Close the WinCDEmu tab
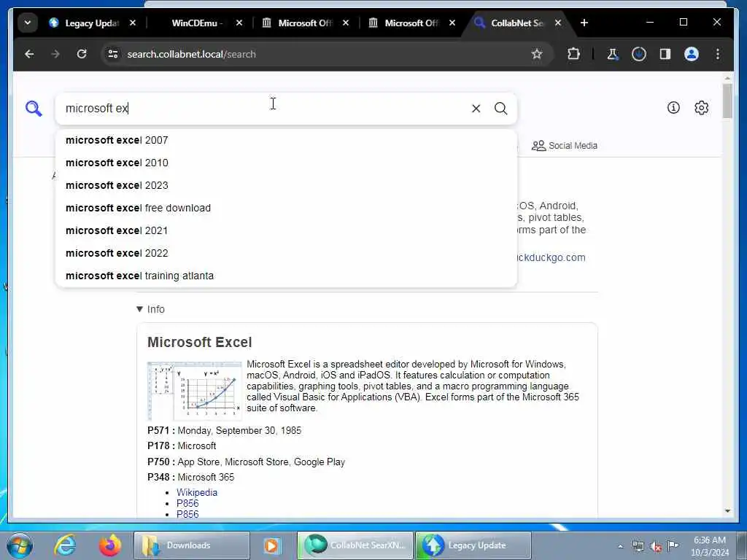747x560 pixels. tap(239, 23)
